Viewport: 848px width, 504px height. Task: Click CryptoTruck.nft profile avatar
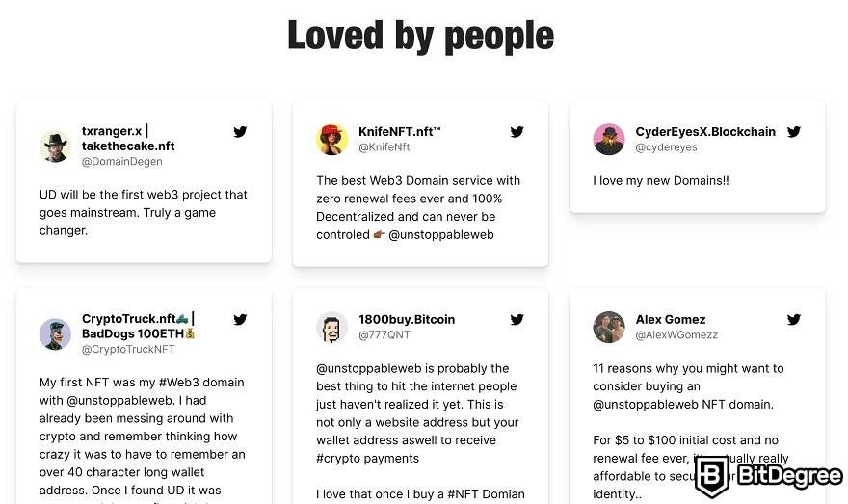coord(55,333)
